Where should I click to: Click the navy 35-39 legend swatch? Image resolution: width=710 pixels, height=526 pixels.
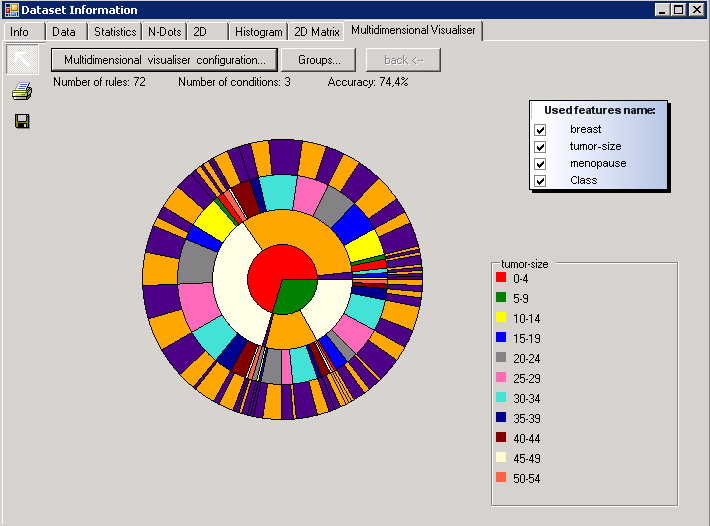pos(501,417)
